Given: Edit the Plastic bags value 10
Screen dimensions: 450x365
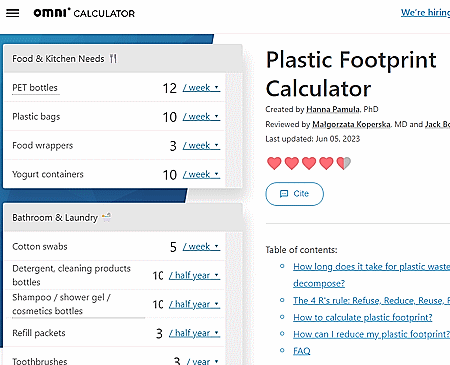Looking at the screenshot, I should click(169, 117).
